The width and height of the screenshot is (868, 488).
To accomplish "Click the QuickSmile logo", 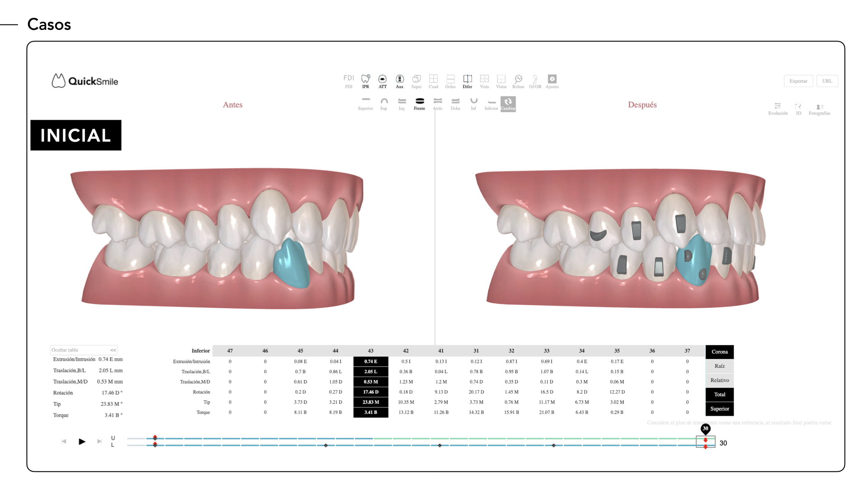I will pos(85,81).
